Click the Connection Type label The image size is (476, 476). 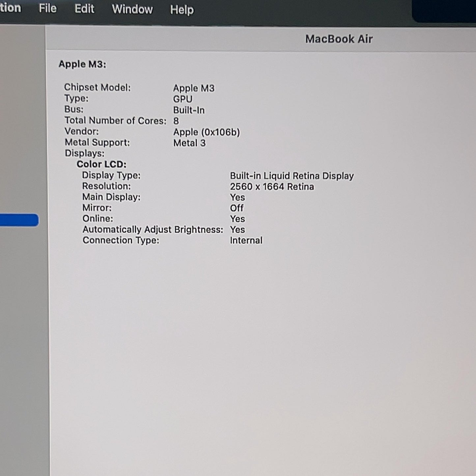pos(121,240)
